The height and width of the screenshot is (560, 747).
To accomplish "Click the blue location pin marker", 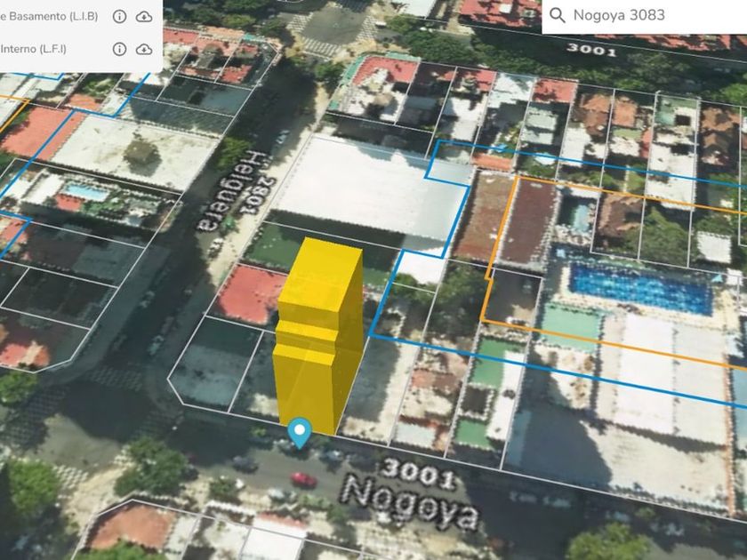I will [x=300, y=432].
